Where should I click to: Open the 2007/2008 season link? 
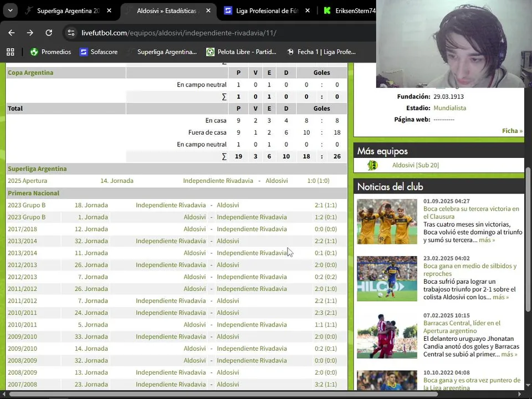point(22,385)
